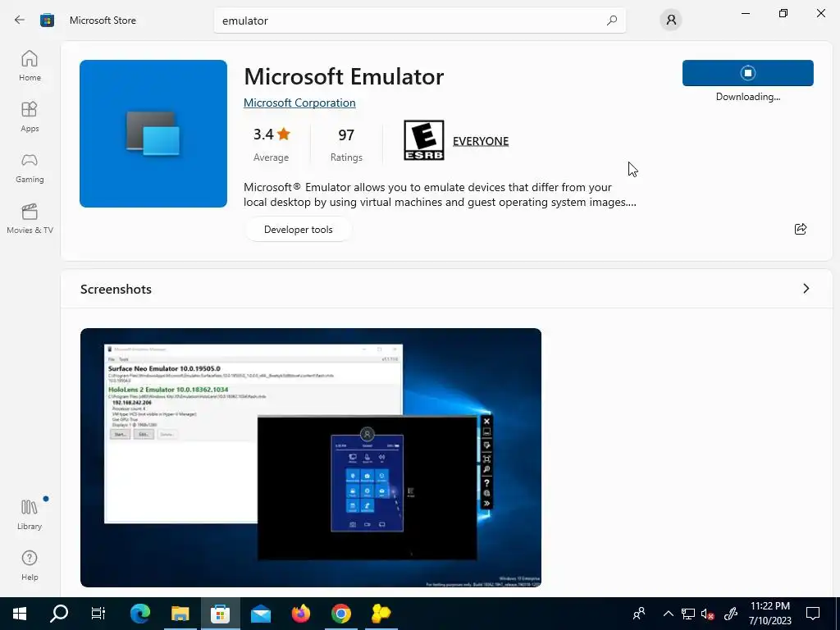
Task: Launch Google Chrome from taskbar
Action: point(340,614)
